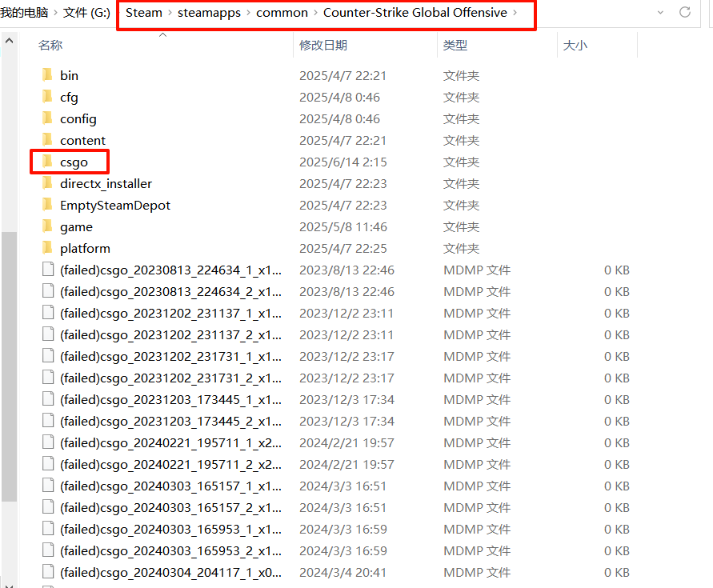Click the platform folder name
This screenshot has width=713, height=588.
tap(85, 249)
